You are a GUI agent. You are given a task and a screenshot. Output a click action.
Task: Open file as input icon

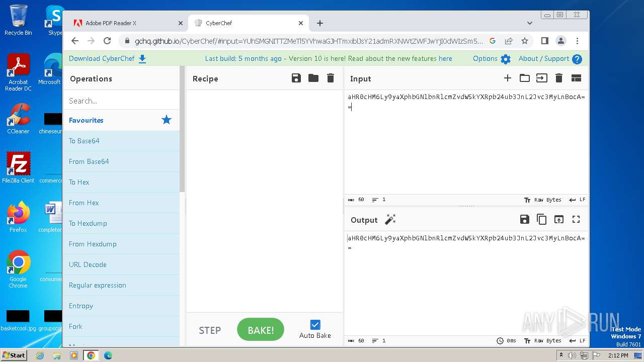[542, 78]
